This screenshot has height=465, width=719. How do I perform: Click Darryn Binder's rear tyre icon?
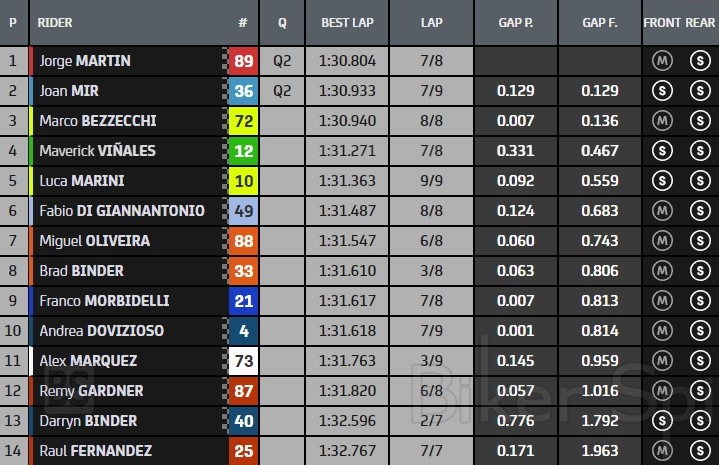[699, 421]
